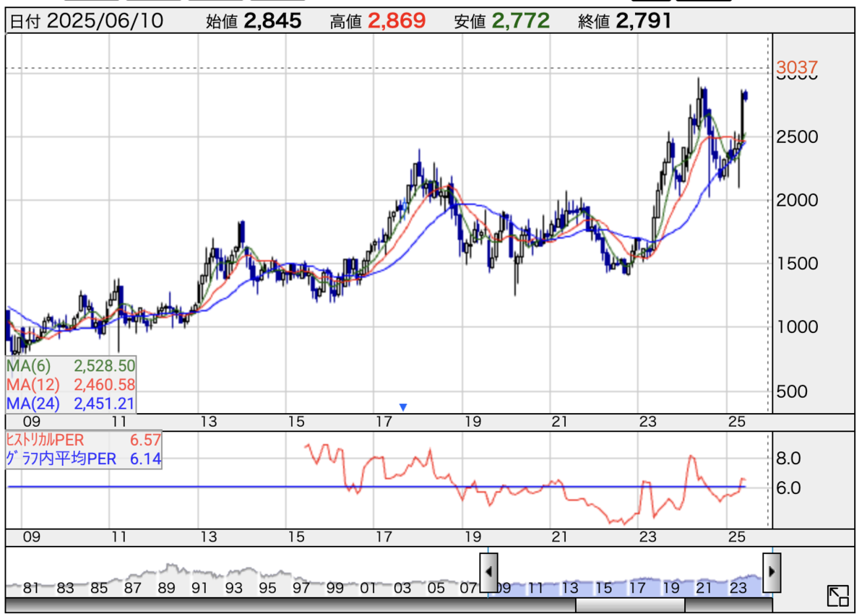Click year 89 in the navigator strip

coord(166,588)
